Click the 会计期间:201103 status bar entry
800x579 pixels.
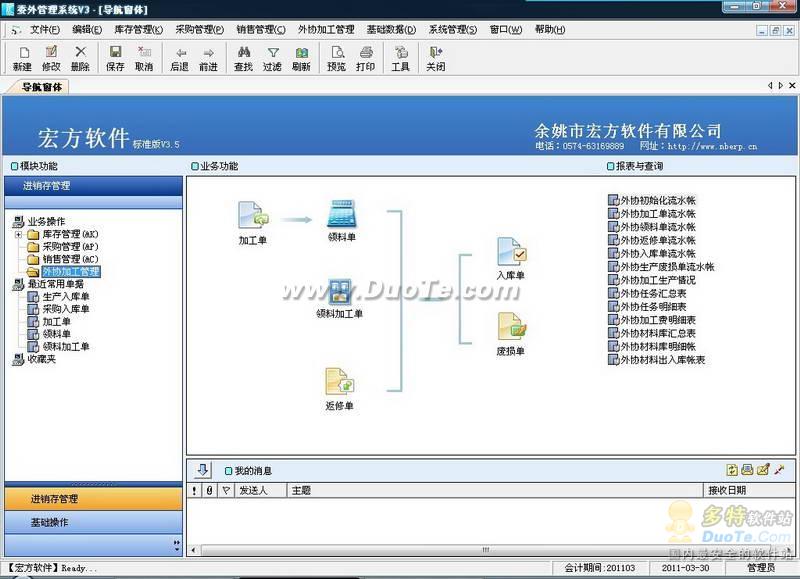[600, 568]
